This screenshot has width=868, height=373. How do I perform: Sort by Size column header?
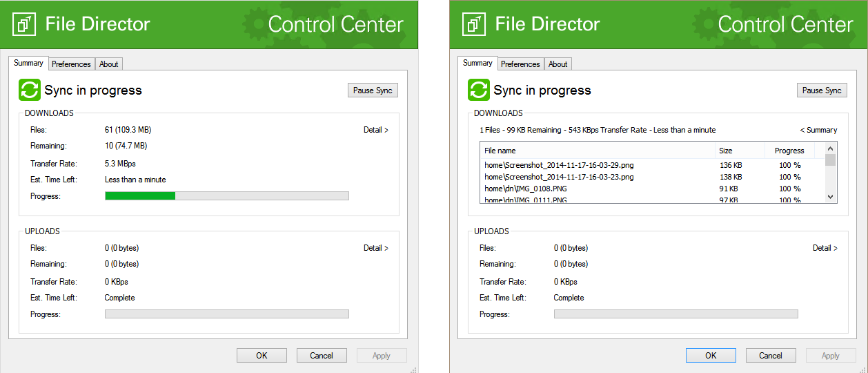740,151
